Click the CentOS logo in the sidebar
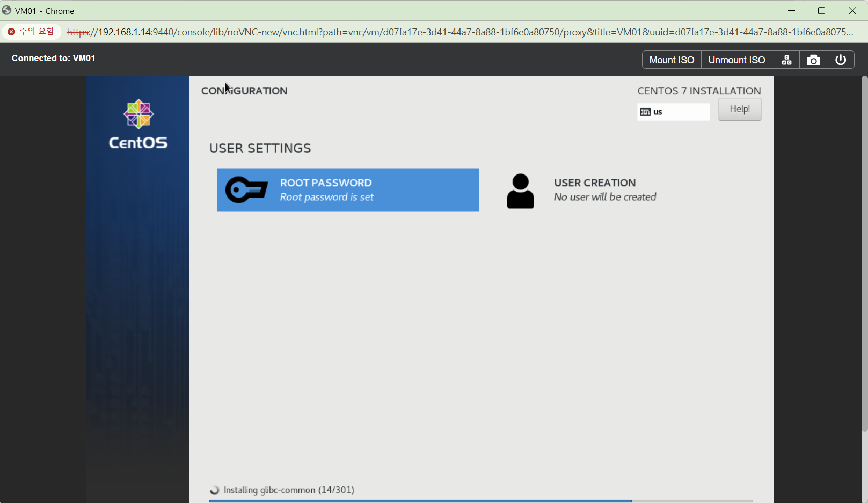Screen dimensions: 868x503 click(x=138, y=124)
